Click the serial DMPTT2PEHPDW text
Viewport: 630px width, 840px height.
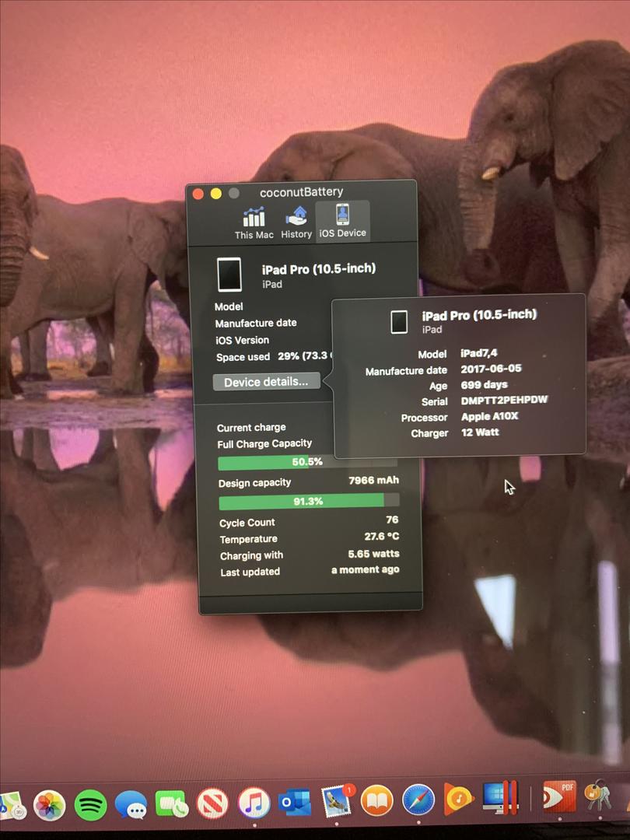504,401
